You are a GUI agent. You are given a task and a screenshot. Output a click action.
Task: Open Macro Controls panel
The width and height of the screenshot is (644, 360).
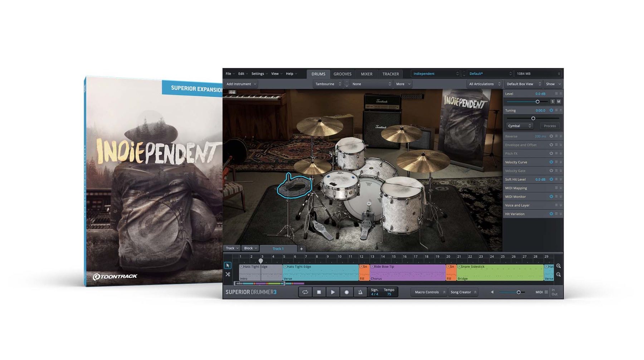pyautogui.click(x=430, y=292)
